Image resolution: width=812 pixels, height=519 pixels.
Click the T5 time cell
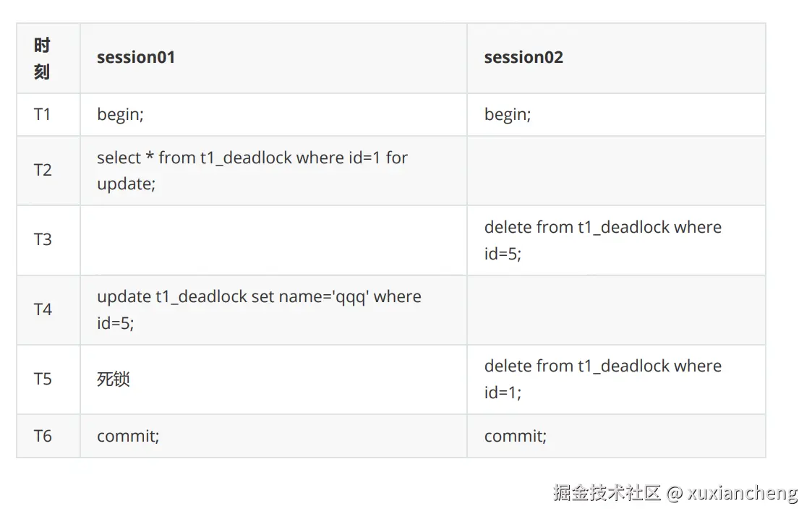[x=43, y=379]
